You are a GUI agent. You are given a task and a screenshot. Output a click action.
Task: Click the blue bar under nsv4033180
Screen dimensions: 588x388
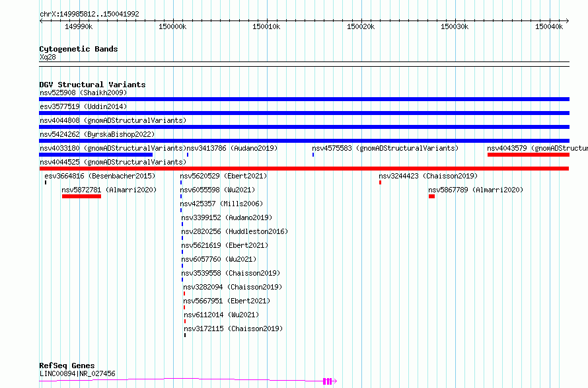pyautogui.click(x=96, y=155)
